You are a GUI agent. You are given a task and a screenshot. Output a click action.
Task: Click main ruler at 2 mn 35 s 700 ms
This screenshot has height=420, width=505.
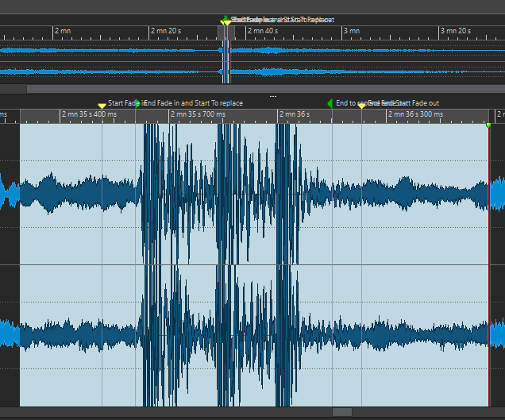click(x=198, y=114)
